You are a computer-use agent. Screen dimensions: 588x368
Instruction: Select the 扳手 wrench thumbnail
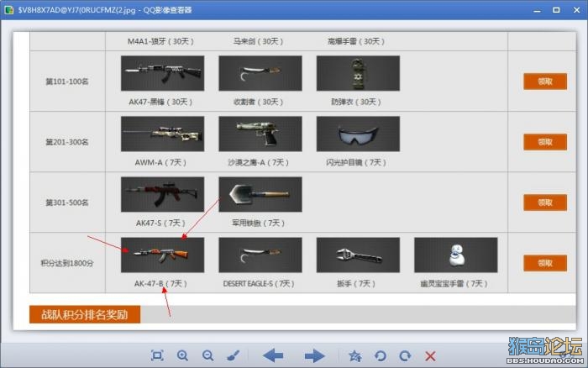[x=358, y=255]
